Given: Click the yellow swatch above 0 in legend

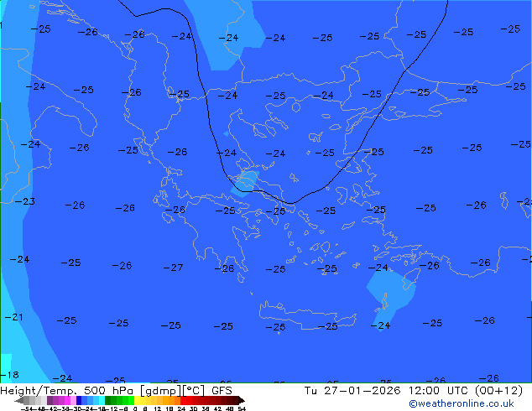Looking at the screenshot, I should tap(137, 400).
